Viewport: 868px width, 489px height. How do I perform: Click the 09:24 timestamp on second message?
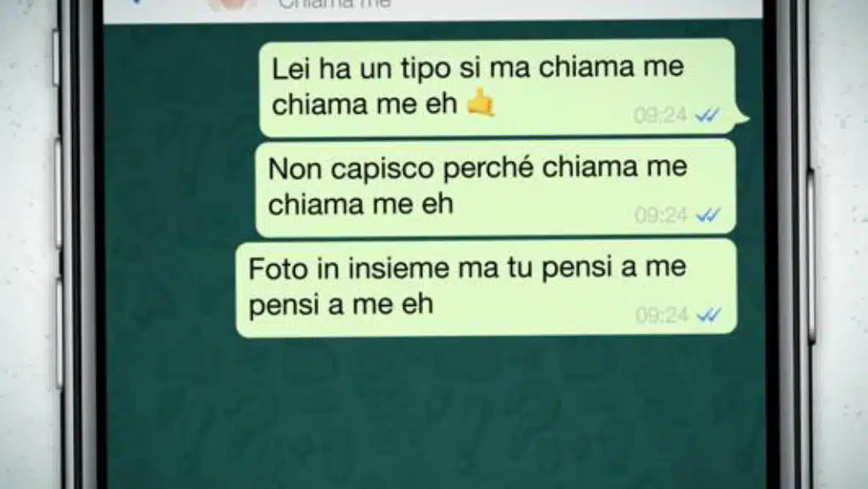click(661, 214)
